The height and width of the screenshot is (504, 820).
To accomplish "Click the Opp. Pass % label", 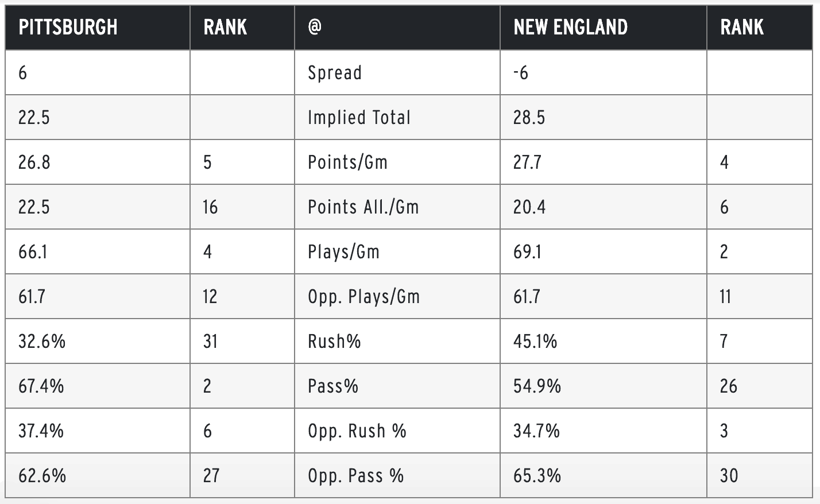I will point(355,476).
